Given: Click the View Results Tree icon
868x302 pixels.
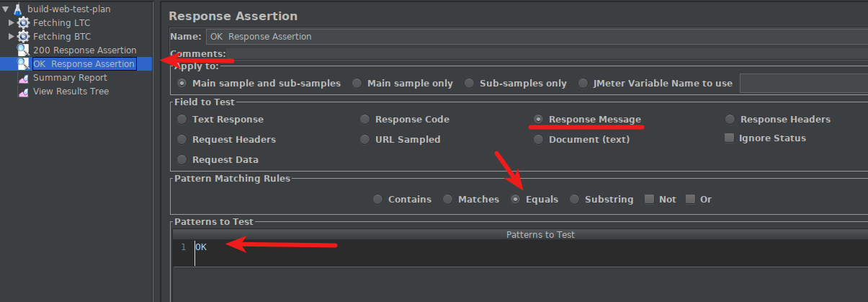Looking at the screenshot, I should coord(23,91).
